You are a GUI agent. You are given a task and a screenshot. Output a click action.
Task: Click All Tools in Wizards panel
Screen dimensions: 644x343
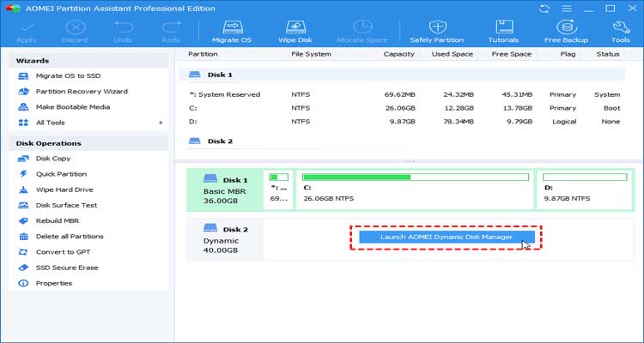pos(50,123)
